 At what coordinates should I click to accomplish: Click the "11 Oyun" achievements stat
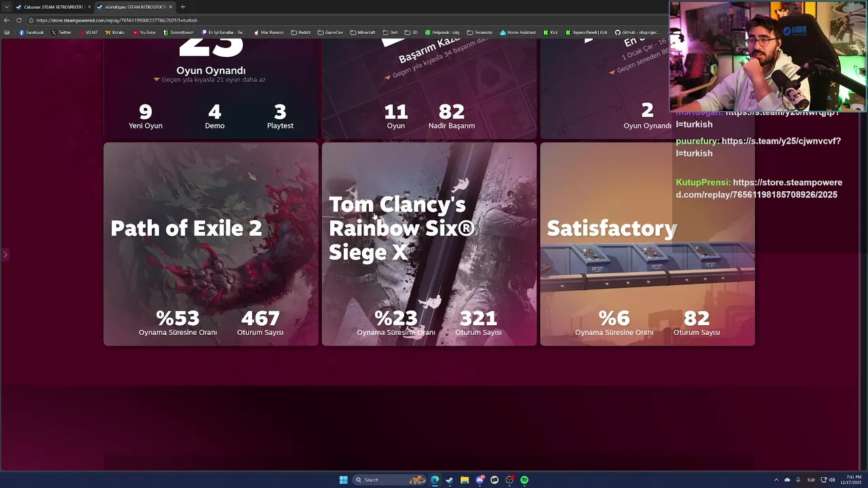(395, 116)
